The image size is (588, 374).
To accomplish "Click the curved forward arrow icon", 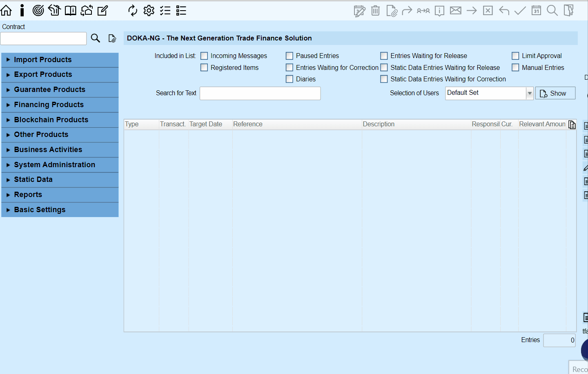I will 407,10.
